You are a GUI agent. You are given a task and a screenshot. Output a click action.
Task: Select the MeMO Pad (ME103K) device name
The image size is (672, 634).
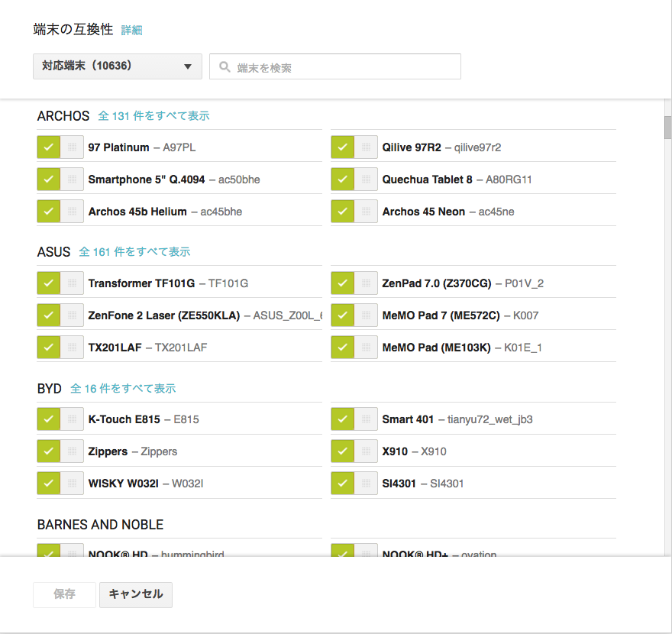click(436, 348)
